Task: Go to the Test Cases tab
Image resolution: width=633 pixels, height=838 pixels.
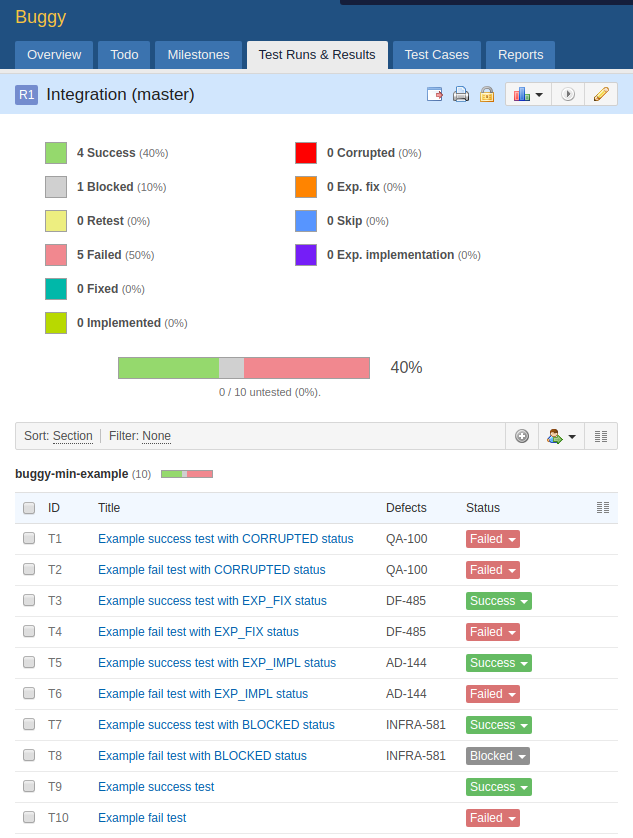Action: point(437,55)
